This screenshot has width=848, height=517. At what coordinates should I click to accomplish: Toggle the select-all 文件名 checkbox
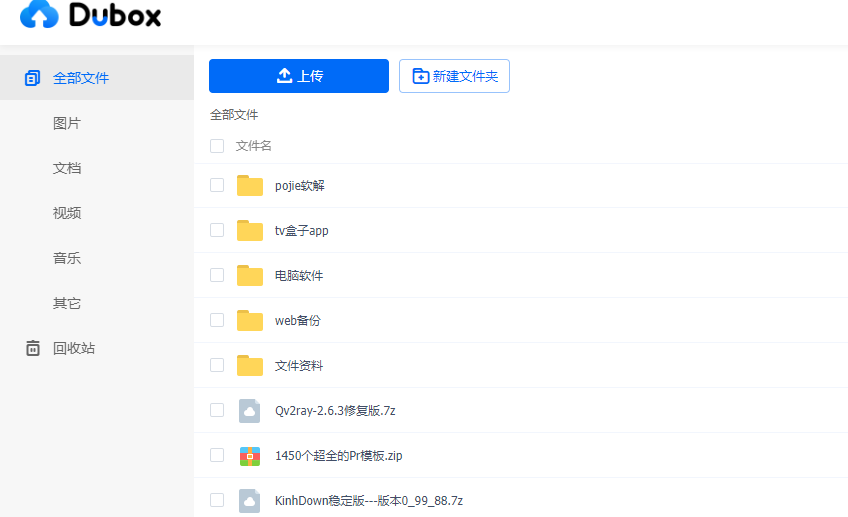[x=217, y=145]
